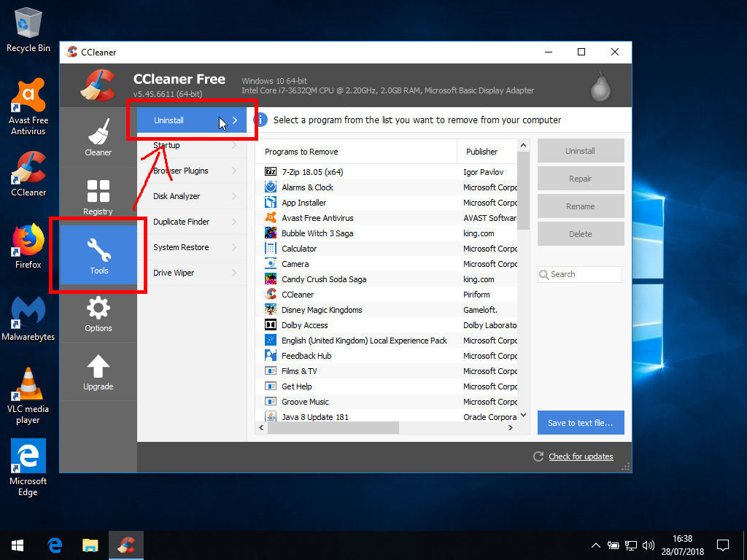747x560 pixels.
Task: Open the Registry section icon
Action: click(98, 192)
